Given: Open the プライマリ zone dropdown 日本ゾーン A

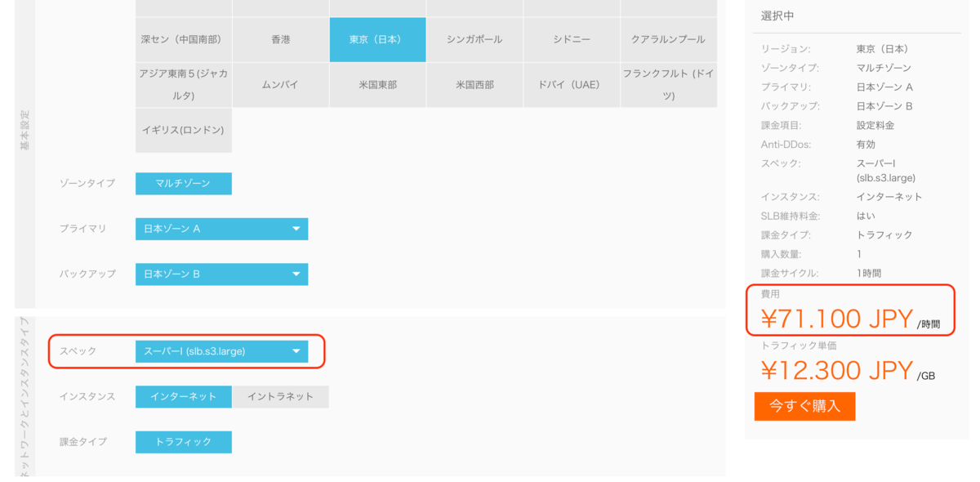Looking at the screenshot, I should coord(221,229).
